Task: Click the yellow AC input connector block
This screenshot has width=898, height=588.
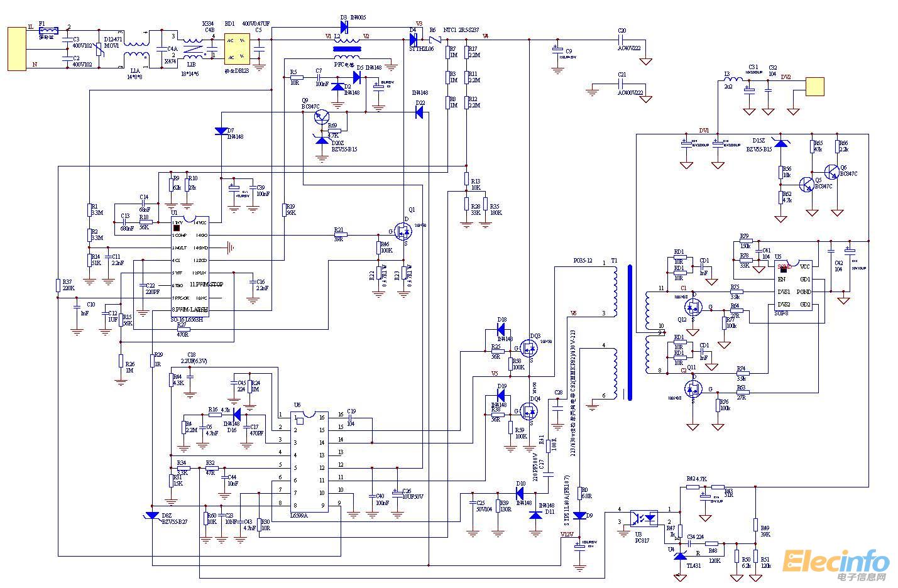Action: 16,48
